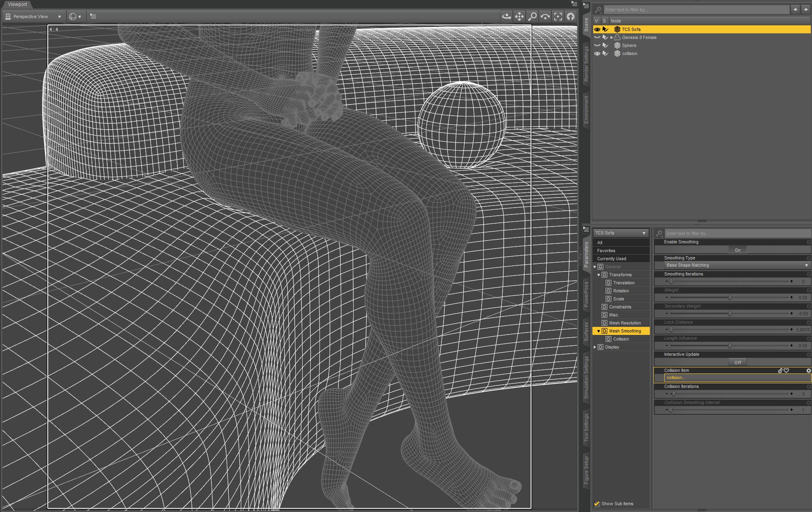Image resolution: width=812 pixels, height=512 pixels.
Task: Click the orbit/rotate view camera icon
Action: 507,16
